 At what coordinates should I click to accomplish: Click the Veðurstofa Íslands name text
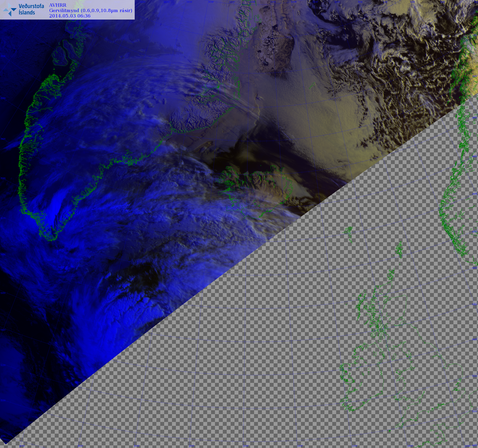point(31,9)
